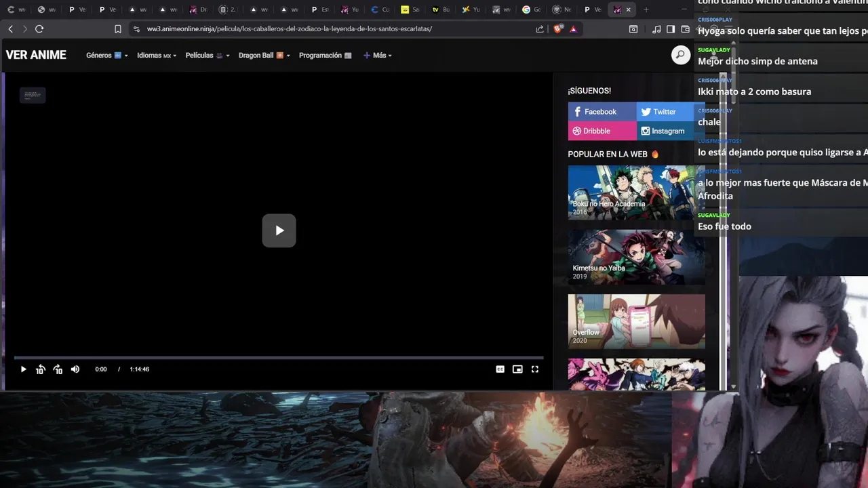Enable picture-in-picture mode
The height and width of the screenshot is (488, 868).
click(517, 369)
